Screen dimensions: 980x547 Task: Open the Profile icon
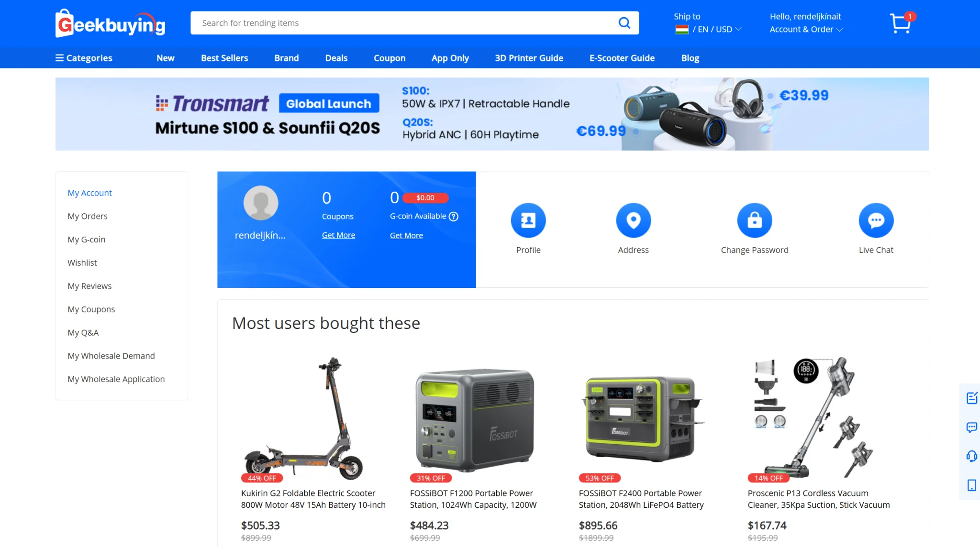coord(528,220)
